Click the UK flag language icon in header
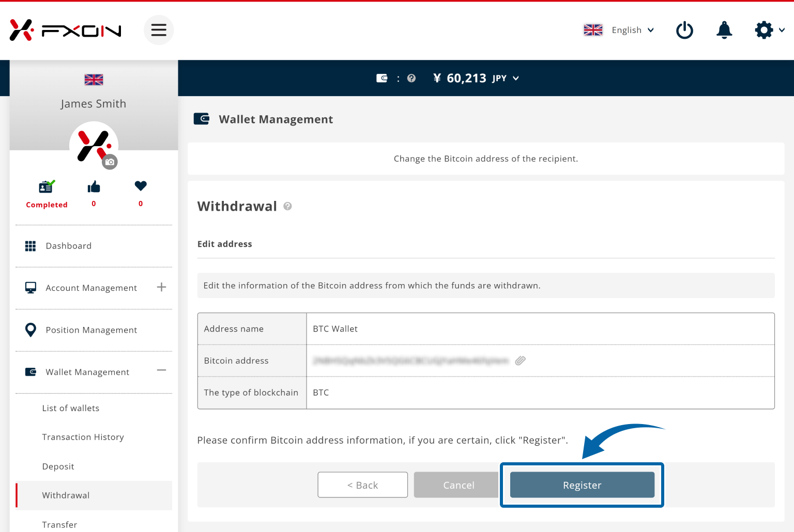 point(593,30)
